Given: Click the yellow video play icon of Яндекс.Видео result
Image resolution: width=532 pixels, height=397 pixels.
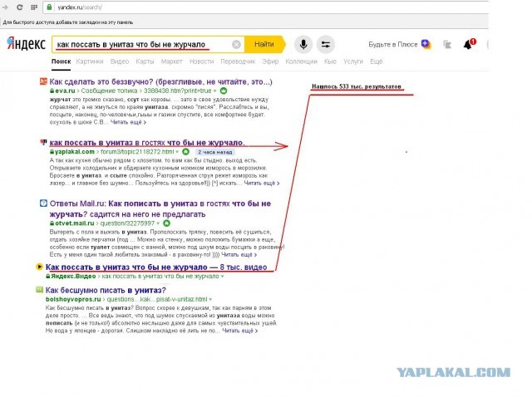Looking at the screenshot, I should click(39, 267).
